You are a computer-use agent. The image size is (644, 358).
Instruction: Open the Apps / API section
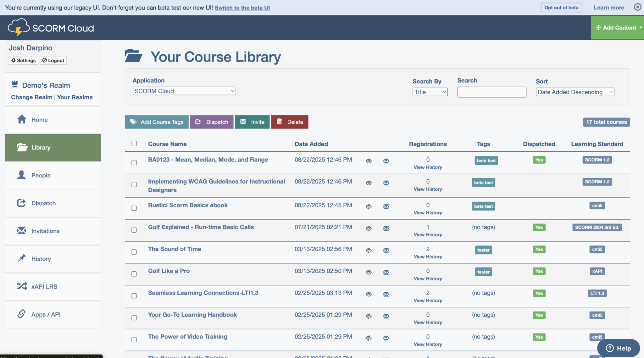pyautogui.click(x=46, y=314)
